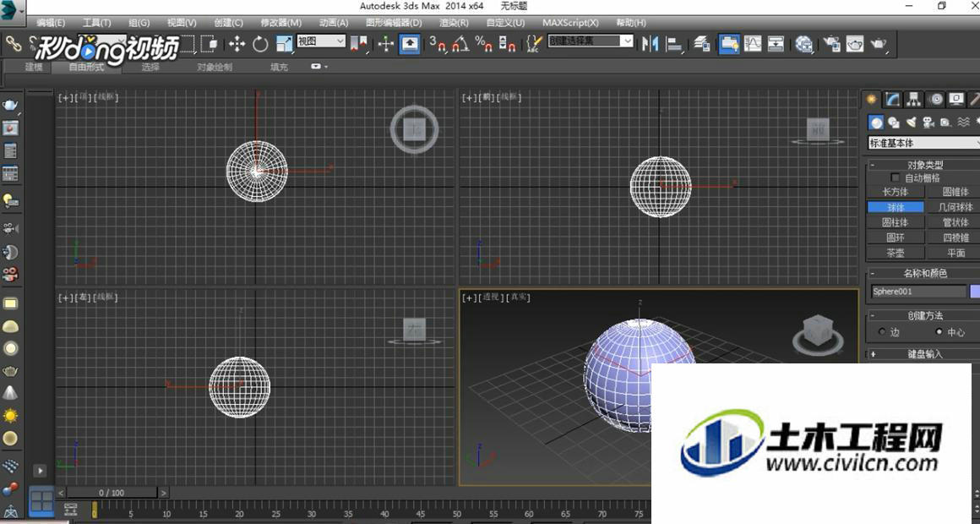980x524 pixels.
Task: Open the Layer Manager
Action: pyautogui.click(x=701, y=44)
